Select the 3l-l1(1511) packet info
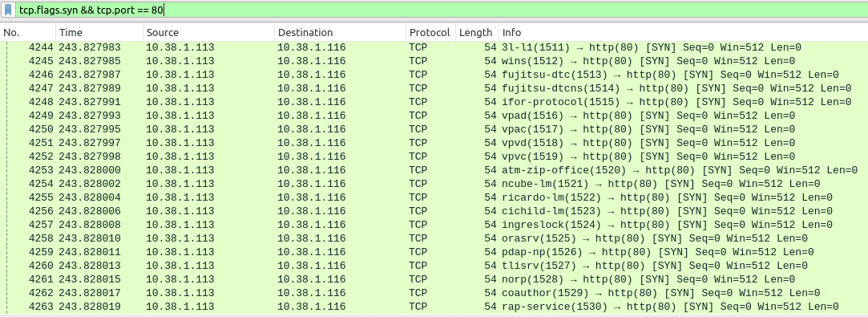 [651, 47]
